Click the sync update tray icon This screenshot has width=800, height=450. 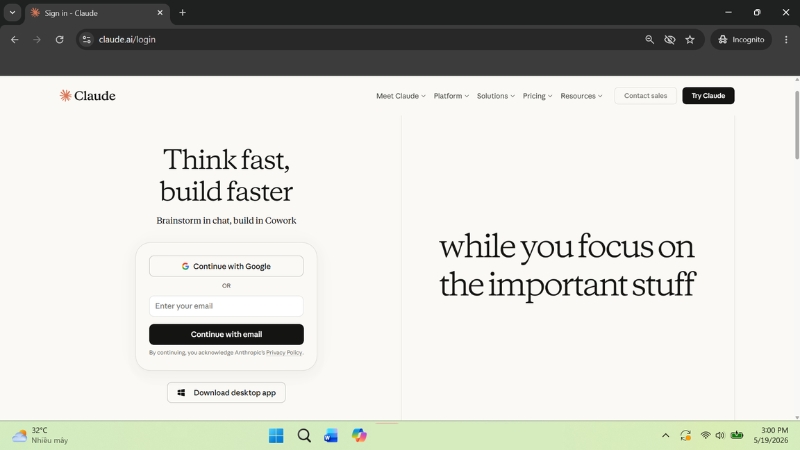point(685,435)
